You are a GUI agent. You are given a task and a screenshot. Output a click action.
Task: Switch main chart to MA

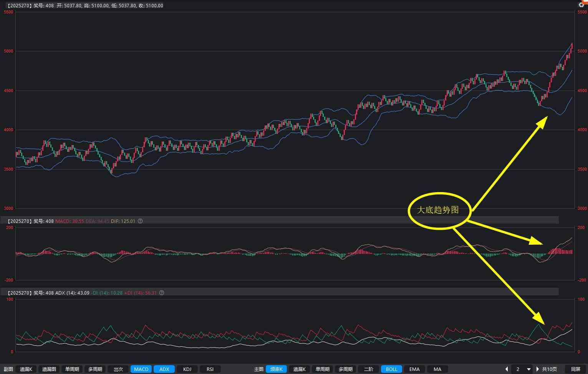click(437, 369)
